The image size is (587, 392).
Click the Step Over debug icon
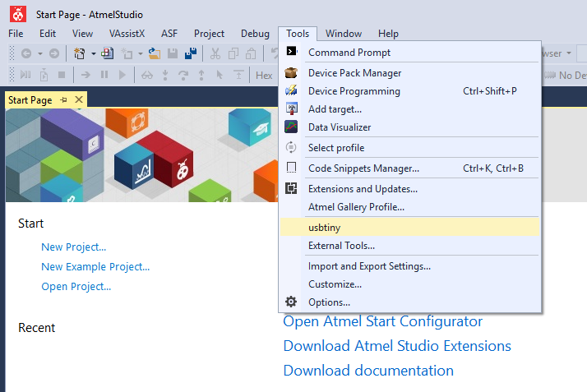point(183,75)
